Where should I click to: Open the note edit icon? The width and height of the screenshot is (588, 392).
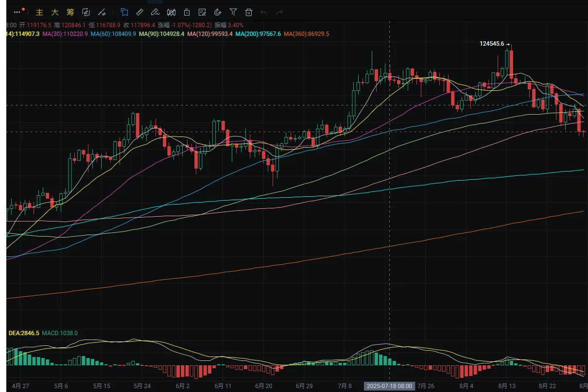(x=202, y=12)
